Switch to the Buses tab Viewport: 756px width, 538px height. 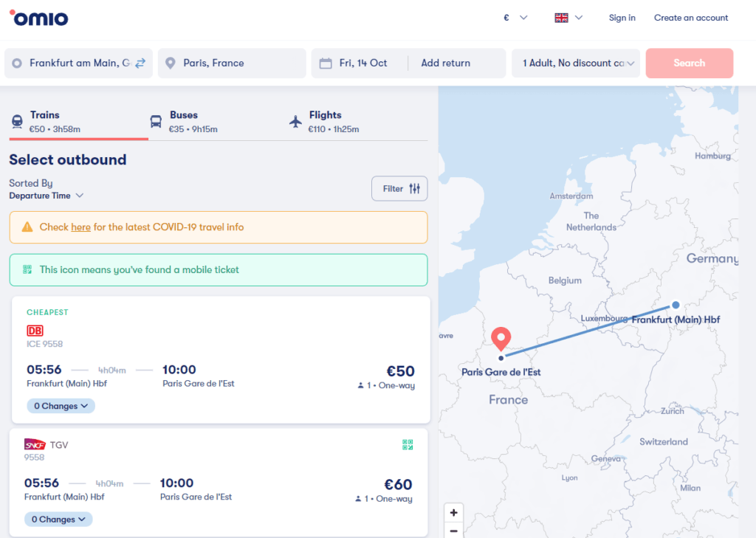218,122
